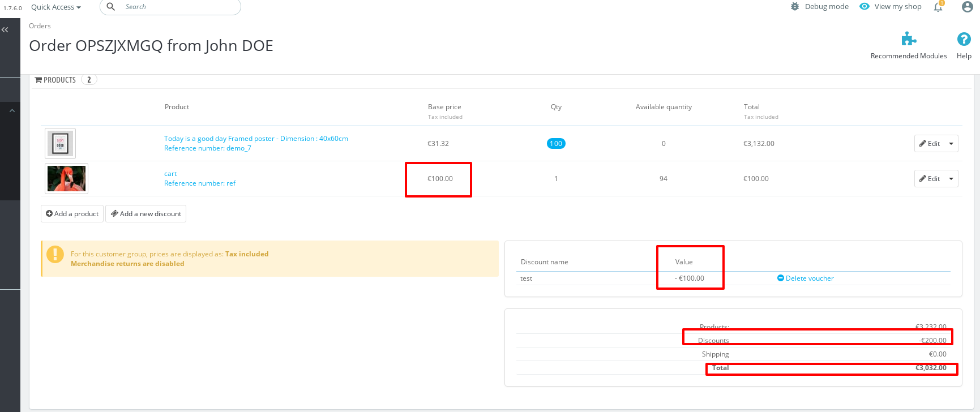Viewport: 980px width, 412px height.
Task: Click the Debug mode bug icon
Action: [795, 7]
